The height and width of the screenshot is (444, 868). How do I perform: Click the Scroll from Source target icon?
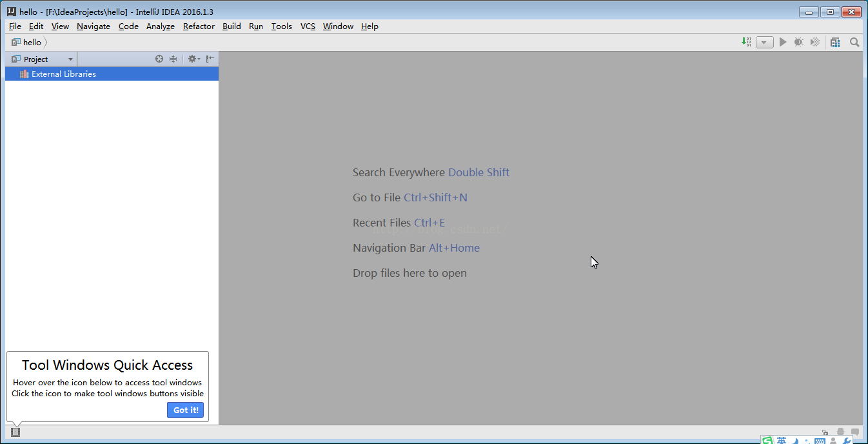[x=159, y=59]
